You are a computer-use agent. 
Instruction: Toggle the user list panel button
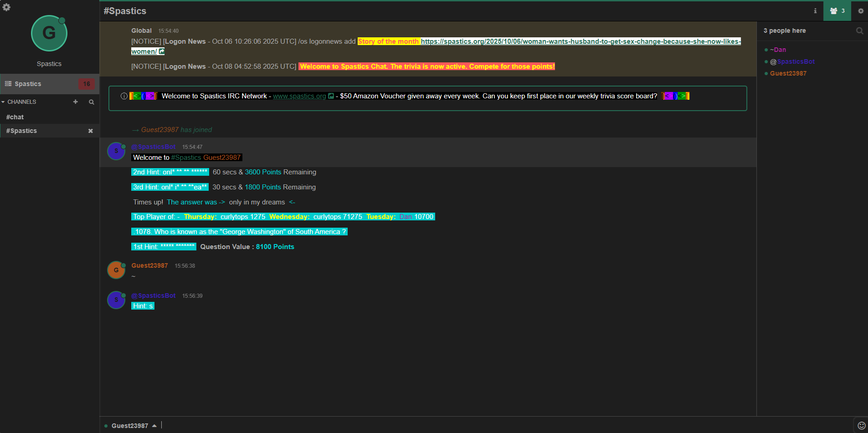(837, 11)
